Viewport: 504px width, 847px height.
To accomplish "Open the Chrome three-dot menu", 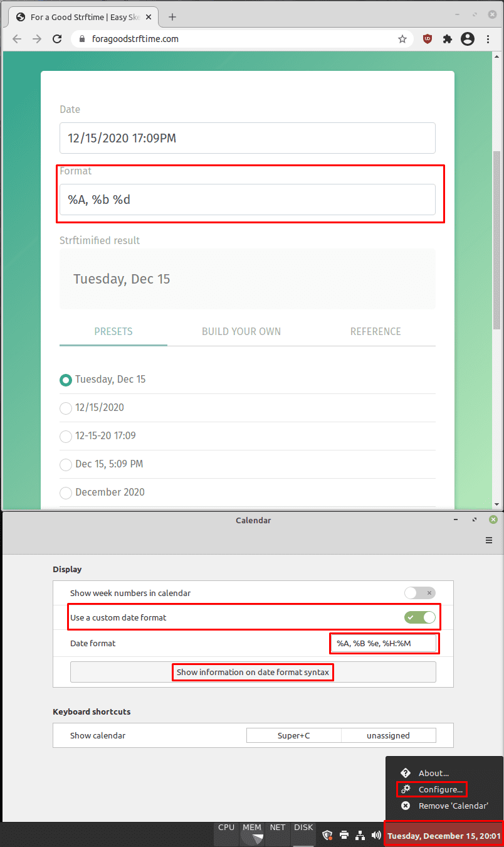I will click(x=488, y=39).
